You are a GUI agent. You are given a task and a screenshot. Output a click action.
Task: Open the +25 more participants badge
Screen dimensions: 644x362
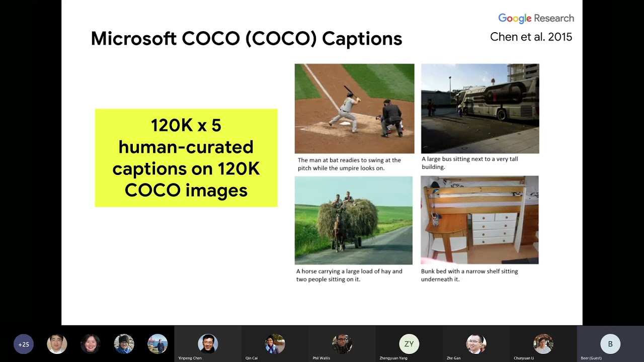(24, 344)
